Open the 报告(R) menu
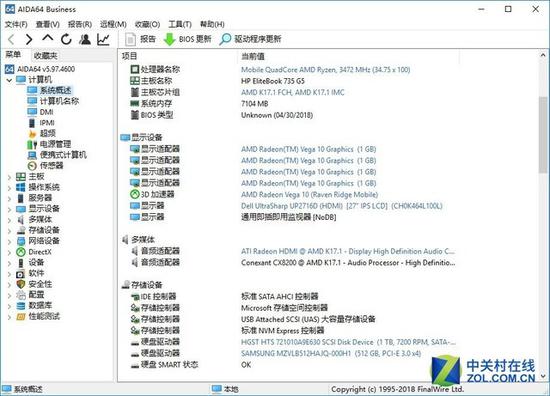 tap(80, 24)
